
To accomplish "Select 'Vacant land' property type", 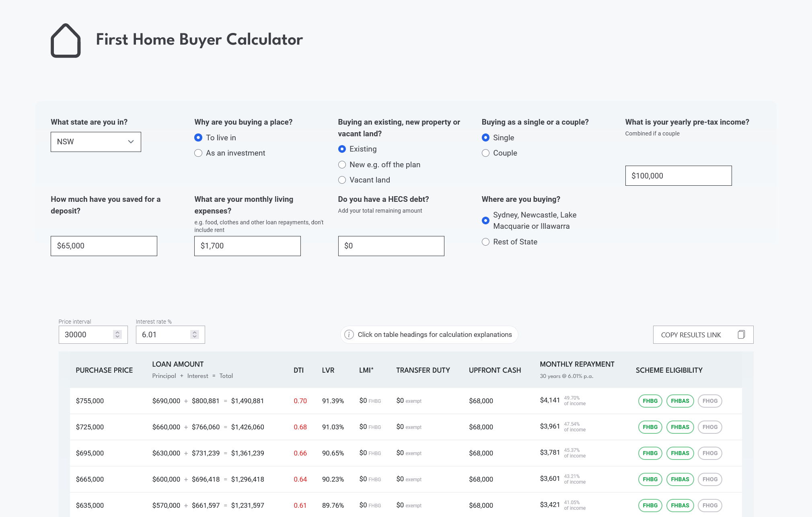I will pyautogui.click(x=342, y=180).
